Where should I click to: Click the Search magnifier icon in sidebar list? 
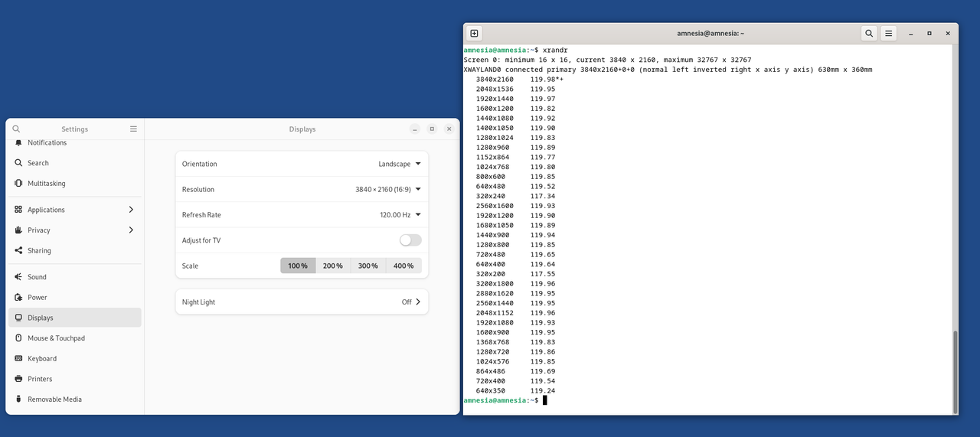18,163
